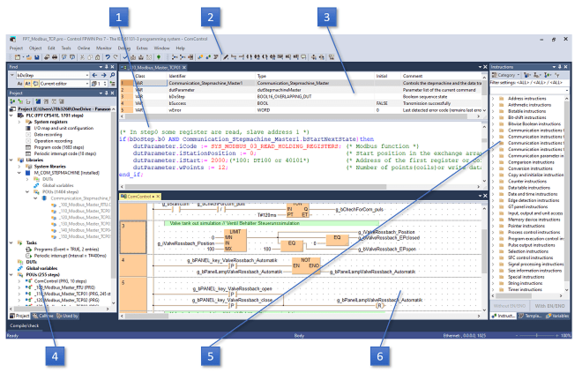Click the Save icon in the main toolbar
Screen dimensions: 582x373
37,57
